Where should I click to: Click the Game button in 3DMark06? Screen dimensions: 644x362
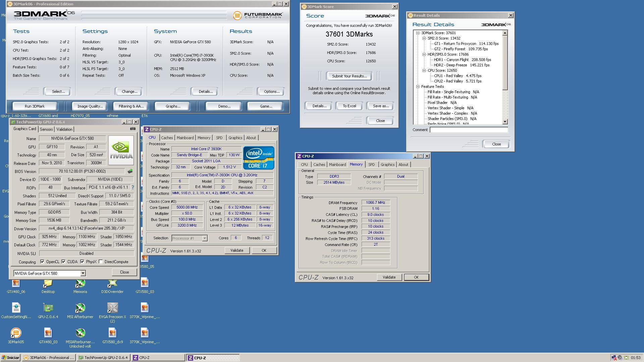pos(266,106)
